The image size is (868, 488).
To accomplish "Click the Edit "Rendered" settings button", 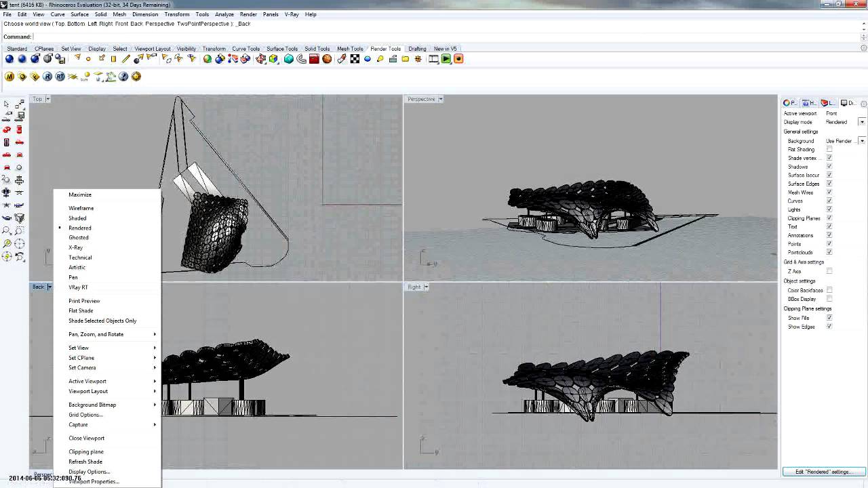I will tap(823, 472).
